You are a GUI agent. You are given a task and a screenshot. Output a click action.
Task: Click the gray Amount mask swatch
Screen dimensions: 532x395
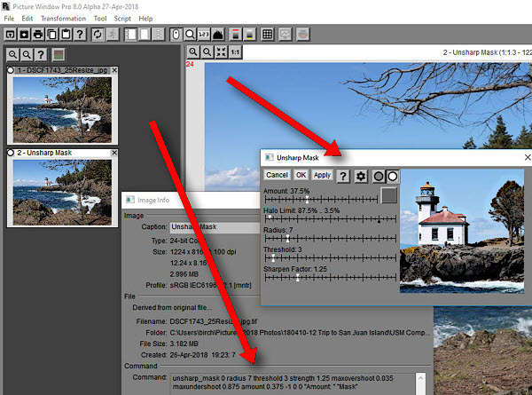tap(388, 194)
